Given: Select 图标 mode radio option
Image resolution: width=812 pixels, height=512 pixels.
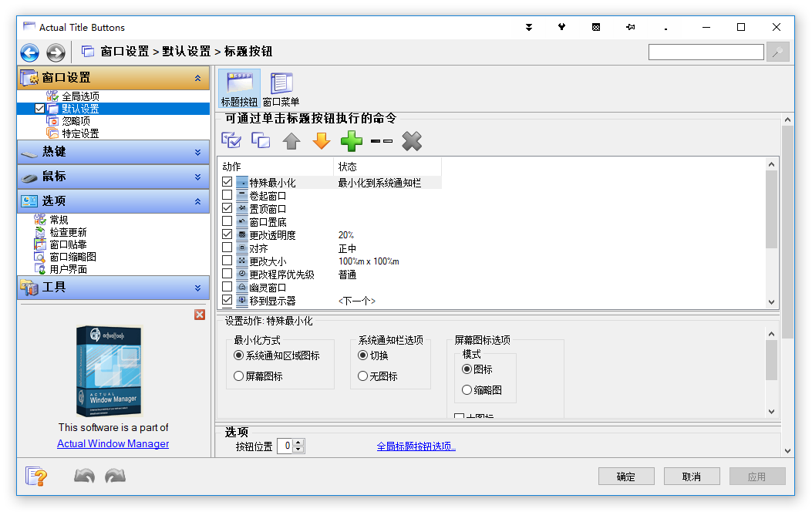Looking at the screenshot, I should coord(477,369).
